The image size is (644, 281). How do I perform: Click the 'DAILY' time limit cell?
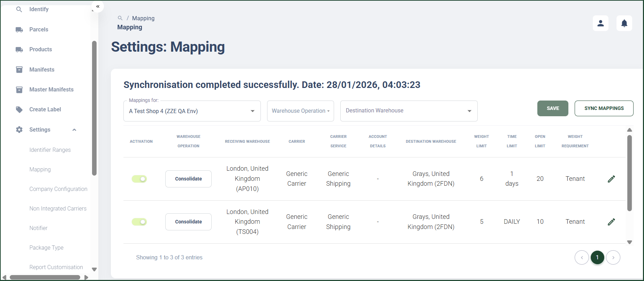coord(512,222)
